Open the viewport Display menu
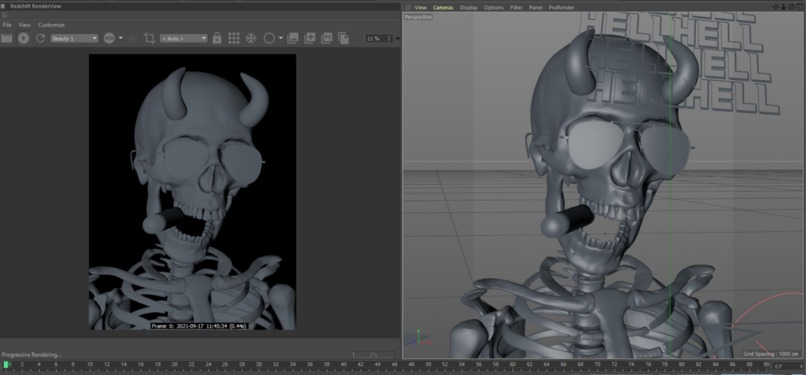This screenshot has width=806, height=375. pos(468,8)
